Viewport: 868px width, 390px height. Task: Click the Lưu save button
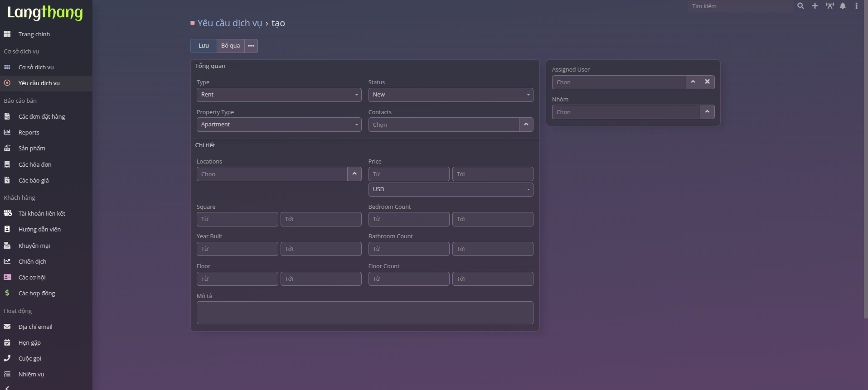(204, 46)
